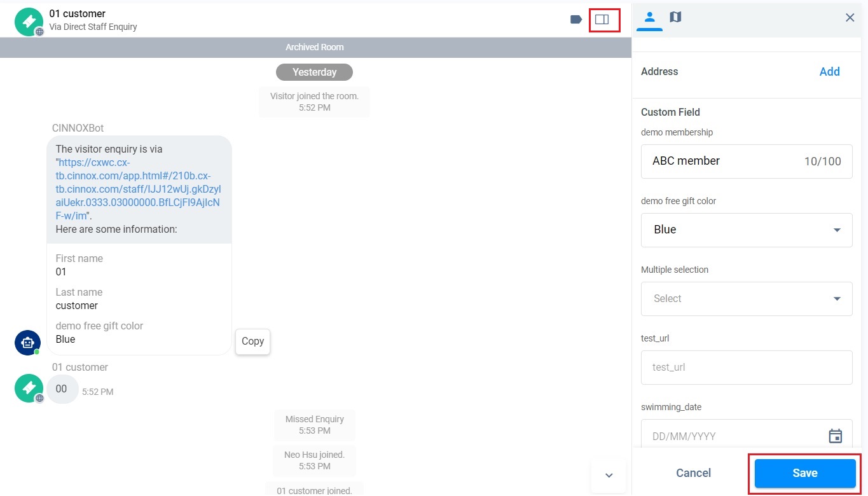Image resolution: width=868 pixels, height=496 pixels.
Task: Click the Missed Enquiry system notice
Action: (315, 425)
